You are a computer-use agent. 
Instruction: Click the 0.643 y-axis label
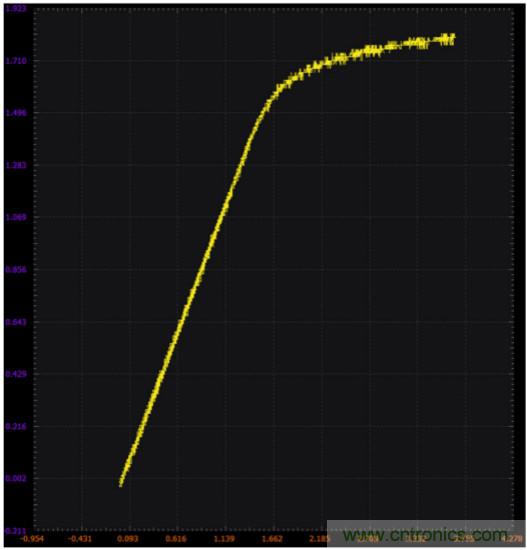coord(16,322)
